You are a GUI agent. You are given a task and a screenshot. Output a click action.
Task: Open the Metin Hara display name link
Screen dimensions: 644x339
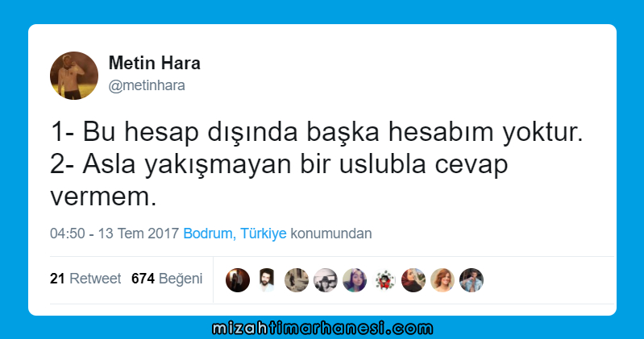coord(155,63)
